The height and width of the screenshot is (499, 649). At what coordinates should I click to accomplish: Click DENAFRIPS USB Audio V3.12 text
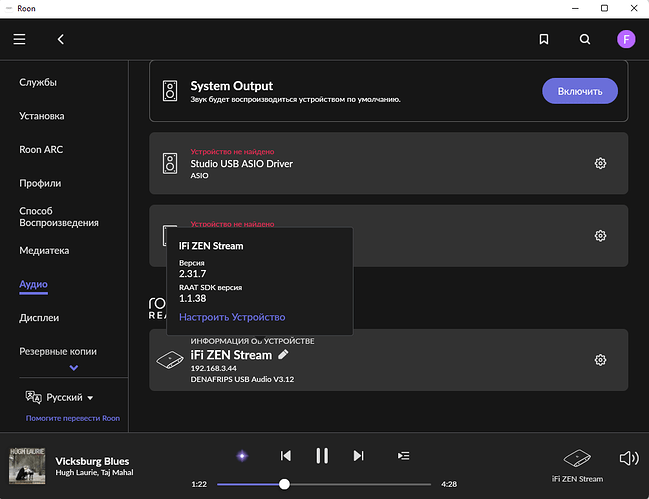click(x=242, y=379)
